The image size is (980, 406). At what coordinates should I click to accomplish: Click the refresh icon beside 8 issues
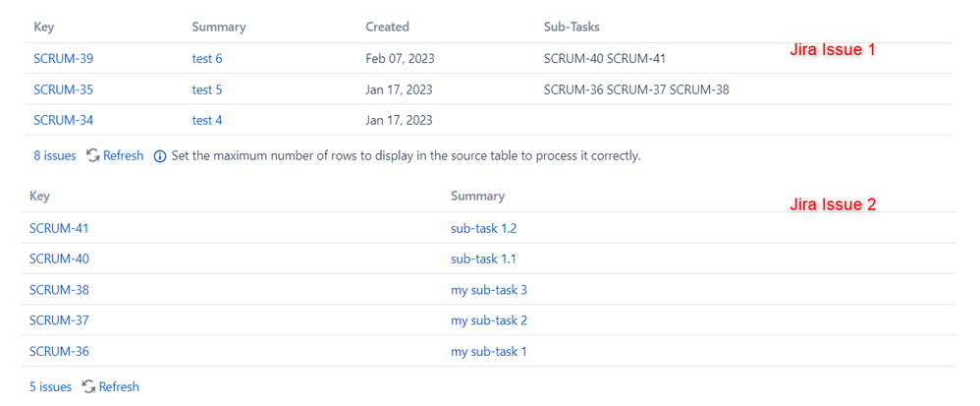click(x=93, y=155)
